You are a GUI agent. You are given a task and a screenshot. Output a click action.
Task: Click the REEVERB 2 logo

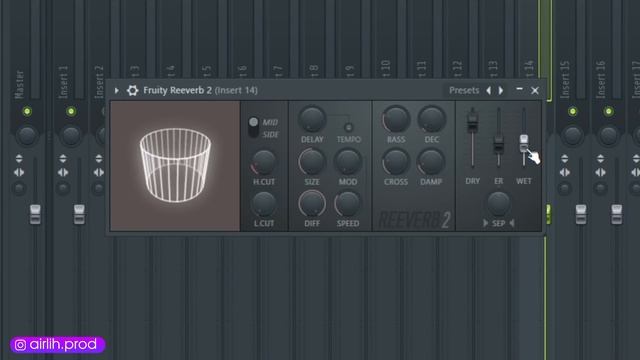pos(414,220)
